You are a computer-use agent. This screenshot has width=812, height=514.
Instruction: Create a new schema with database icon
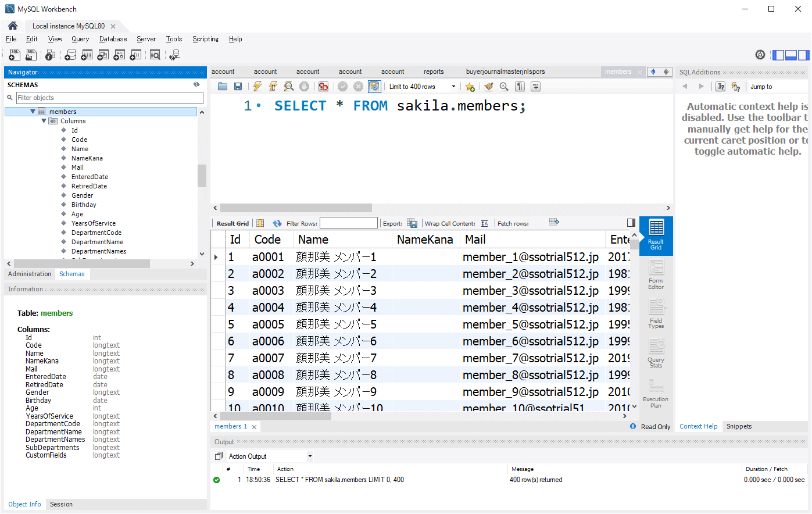tap(70, 55)
